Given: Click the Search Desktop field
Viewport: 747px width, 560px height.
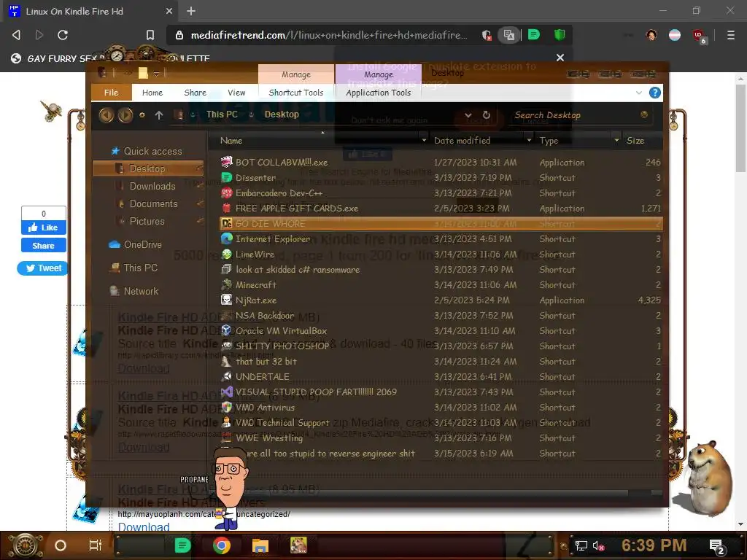Looking at the screenshot, I should pyautogui.click(x=578, y=114).
